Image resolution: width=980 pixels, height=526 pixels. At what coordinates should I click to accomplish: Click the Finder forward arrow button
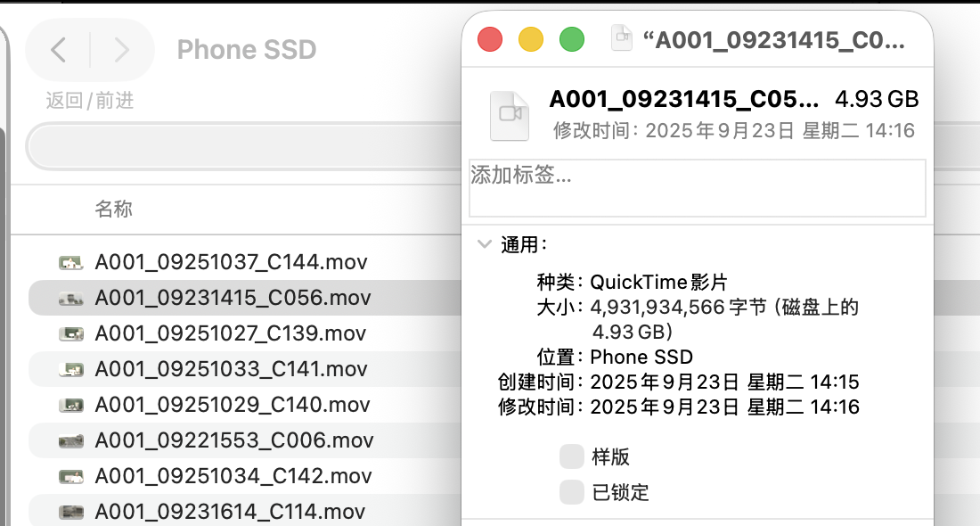(x=121, y=50)
